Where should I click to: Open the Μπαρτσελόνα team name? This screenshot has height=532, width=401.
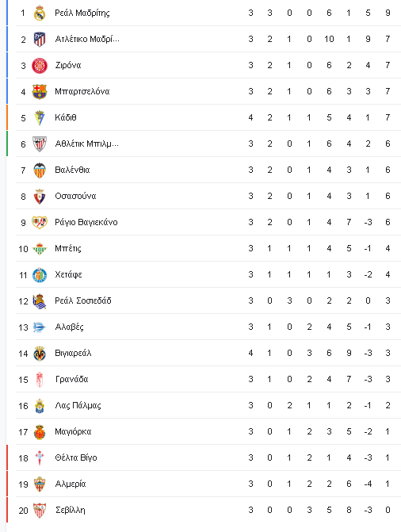[x=82, y=92]
